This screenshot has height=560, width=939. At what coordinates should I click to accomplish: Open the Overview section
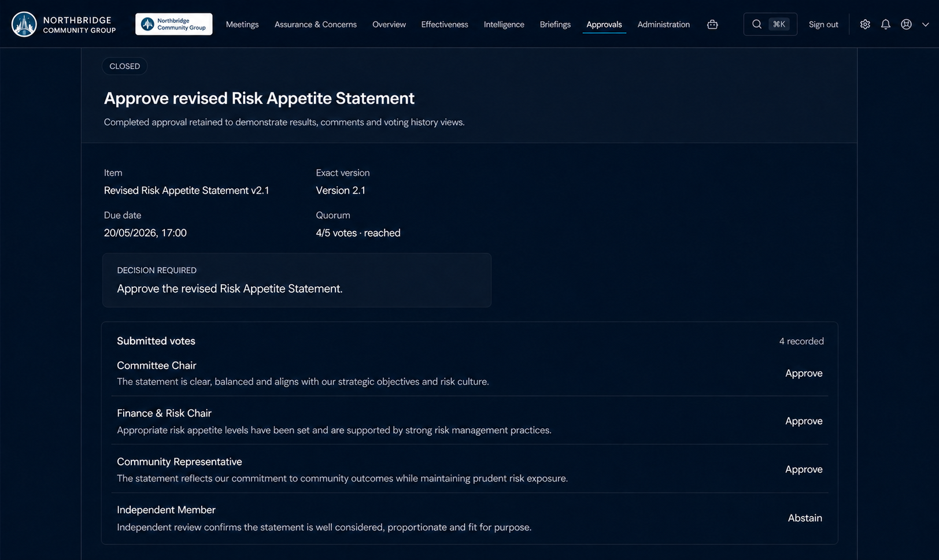click(x=389, y=24)
